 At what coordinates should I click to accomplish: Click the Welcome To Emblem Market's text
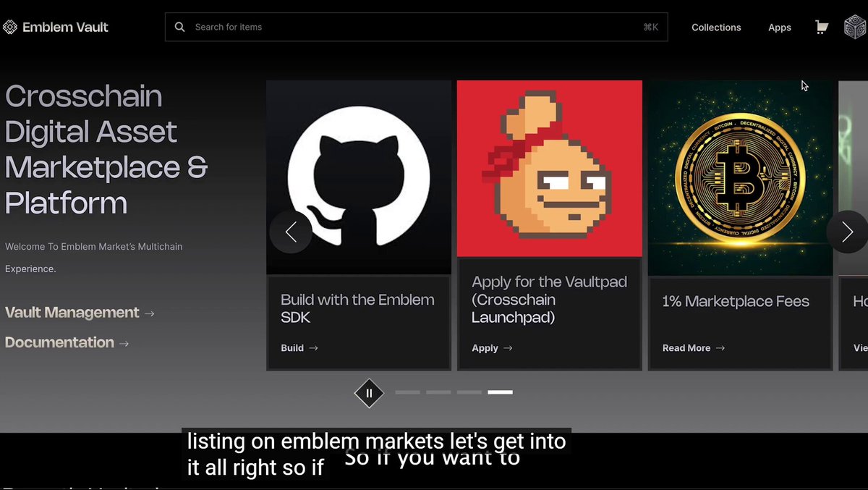click(93, 258)
